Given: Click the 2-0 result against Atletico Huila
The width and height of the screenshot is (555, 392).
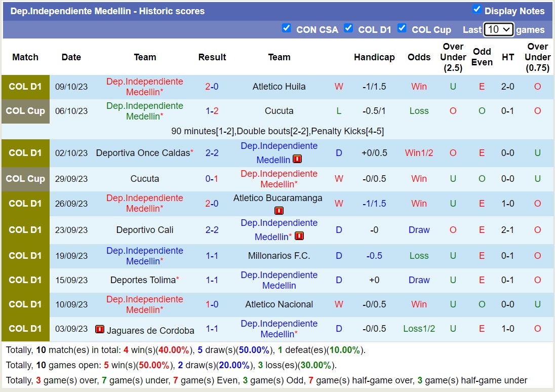Looking at the screenshot, I should pyautogui.click(x=212, y=87).
